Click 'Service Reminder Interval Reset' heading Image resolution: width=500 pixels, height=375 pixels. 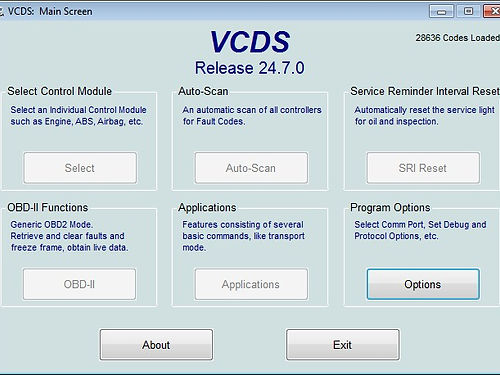pos(425,91)
